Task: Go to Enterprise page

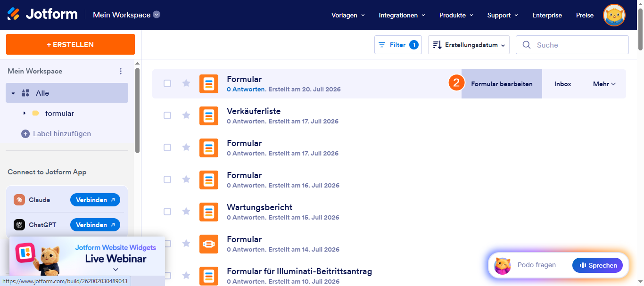Action: [x=547, y=15]
